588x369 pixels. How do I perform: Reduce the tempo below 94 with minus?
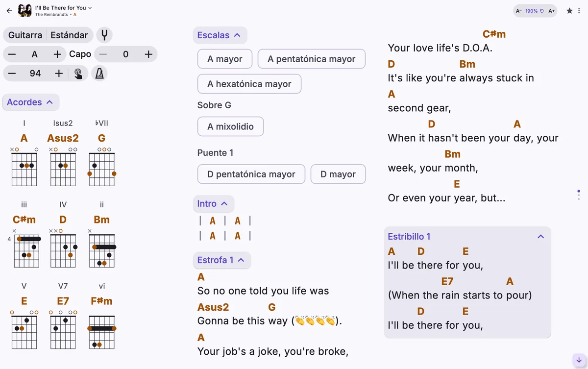tap(12, 74)
